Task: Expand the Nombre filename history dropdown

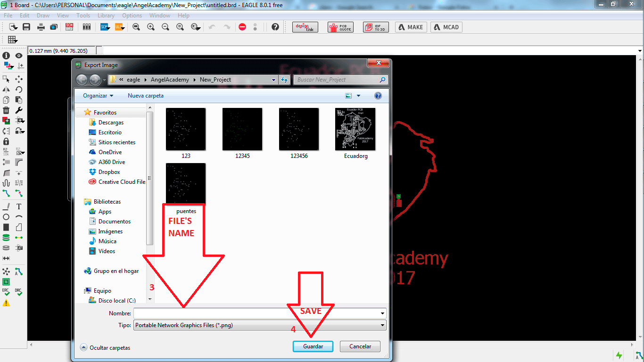Action: point(382,313)
